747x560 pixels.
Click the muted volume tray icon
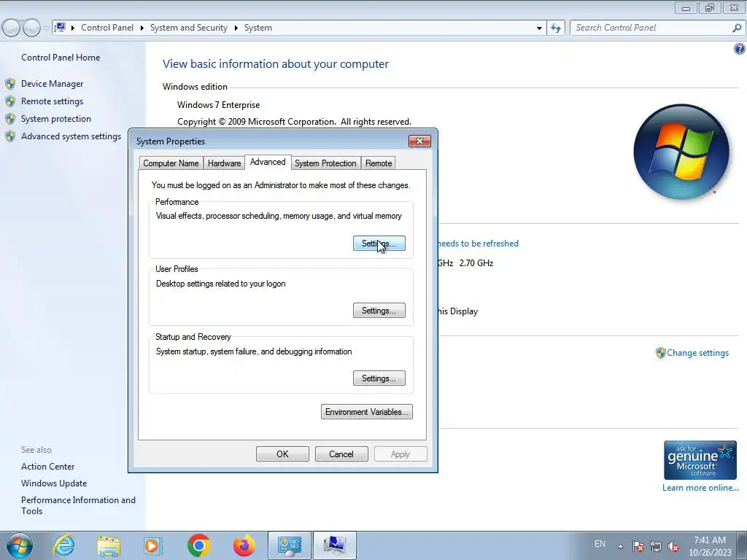(673, 546)
